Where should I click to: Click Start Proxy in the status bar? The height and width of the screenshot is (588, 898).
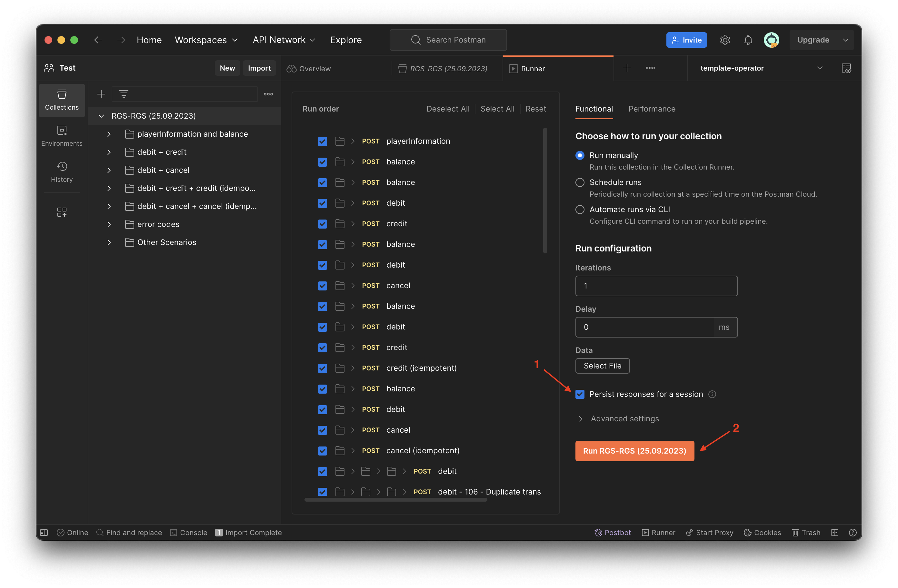coord(710,532)
